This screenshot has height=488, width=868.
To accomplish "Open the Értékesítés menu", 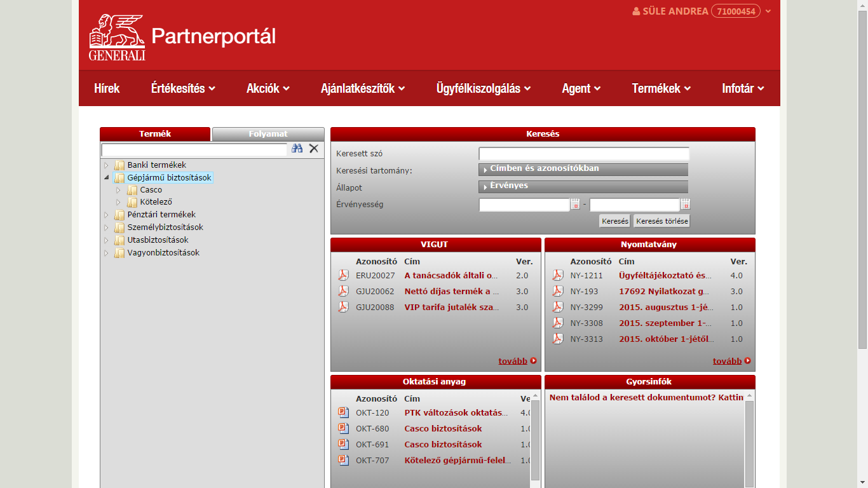I will 184,88.
